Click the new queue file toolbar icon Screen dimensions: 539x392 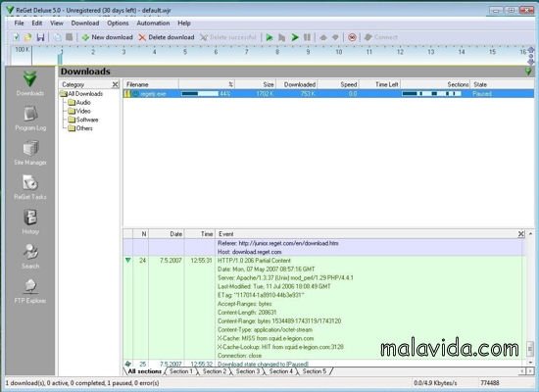16,37
